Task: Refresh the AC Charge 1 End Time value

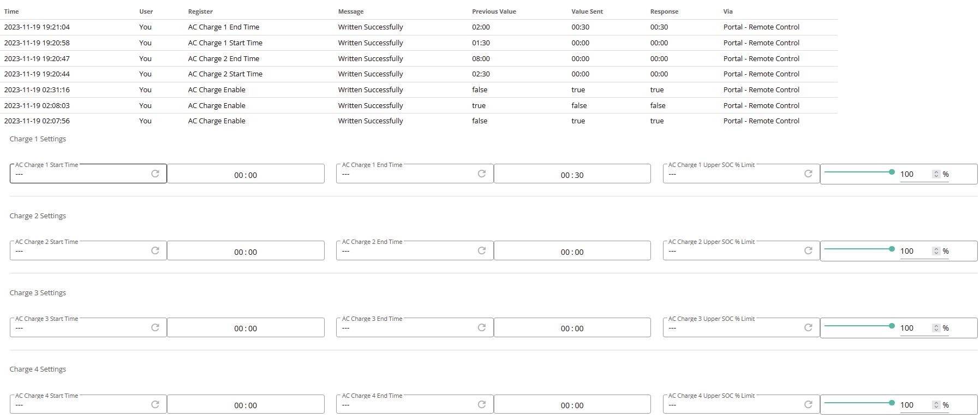Action: (x=481, y=174)
